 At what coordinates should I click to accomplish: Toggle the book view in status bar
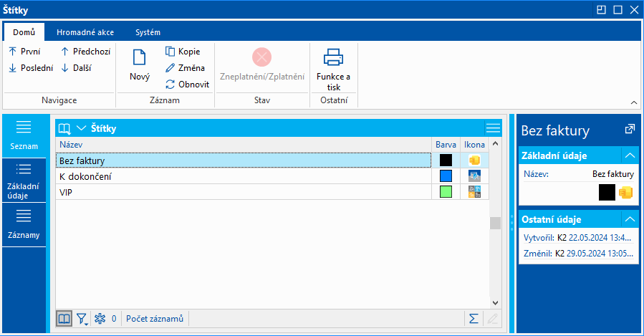(64, 319)
